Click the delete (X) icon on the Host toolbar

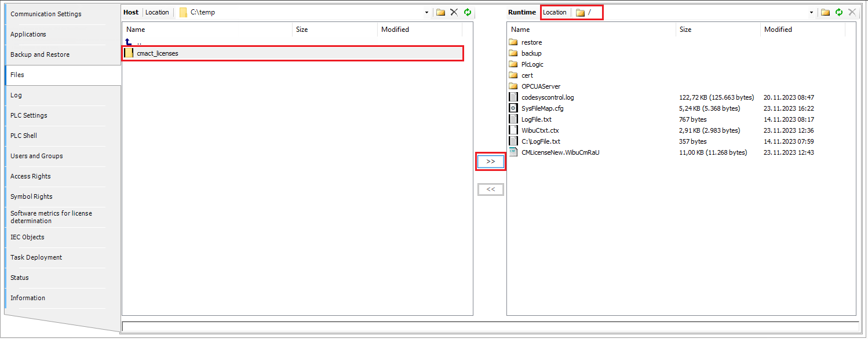[x=454, y=12]
